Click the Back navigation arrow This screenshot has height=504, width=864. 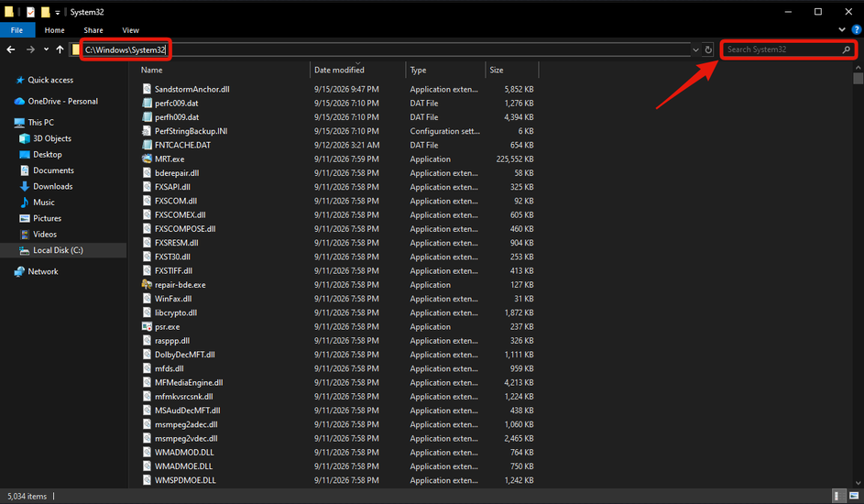click(x=11, y=49)
